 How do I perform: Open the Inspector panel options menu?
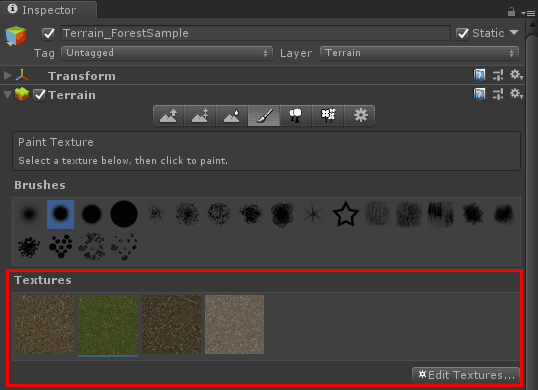tap(528, 13)
